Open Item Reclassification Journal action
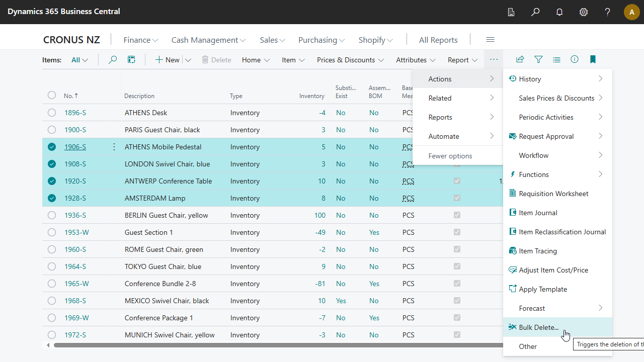Viewport: 644px width, 362px height. pyautogui.click(x=557, y=232)
